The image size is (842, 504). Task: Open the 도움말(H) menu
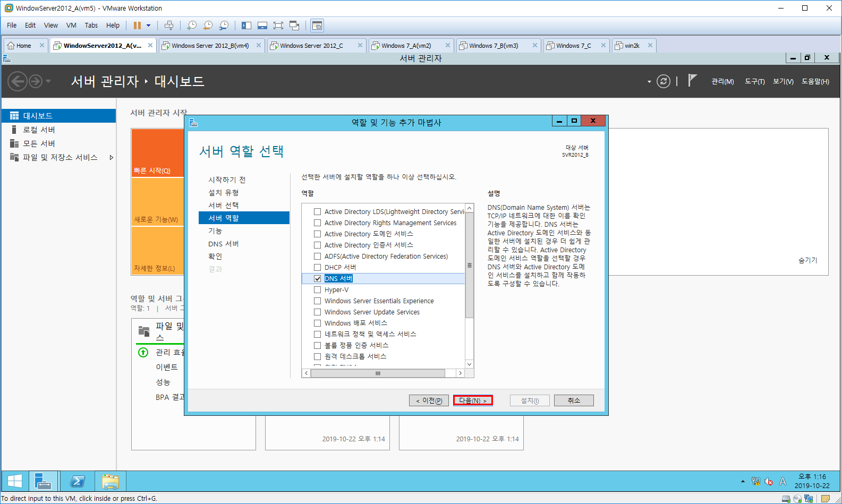pos(815,81)
